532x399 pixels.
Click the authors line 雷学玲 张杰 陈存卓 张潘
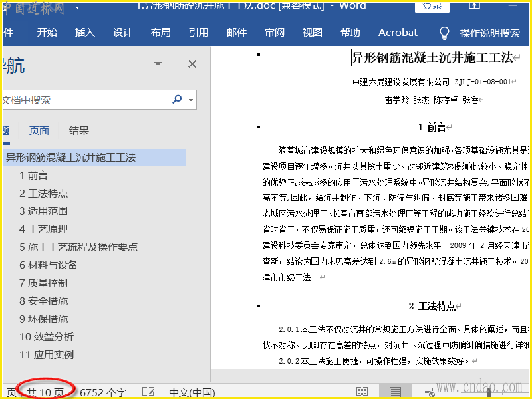[432, 100]
